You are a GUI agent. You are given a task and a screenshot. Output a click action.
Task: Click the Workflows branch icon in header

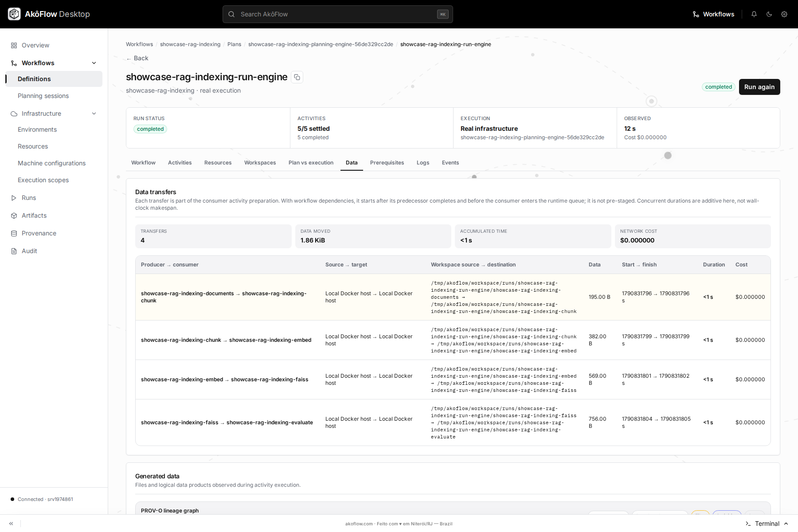coord(696,14)
